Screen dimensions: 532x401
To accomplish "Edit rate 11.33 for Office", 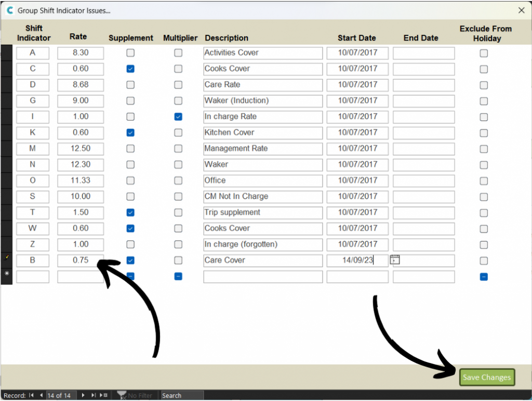I will click(x=81, y=180).
